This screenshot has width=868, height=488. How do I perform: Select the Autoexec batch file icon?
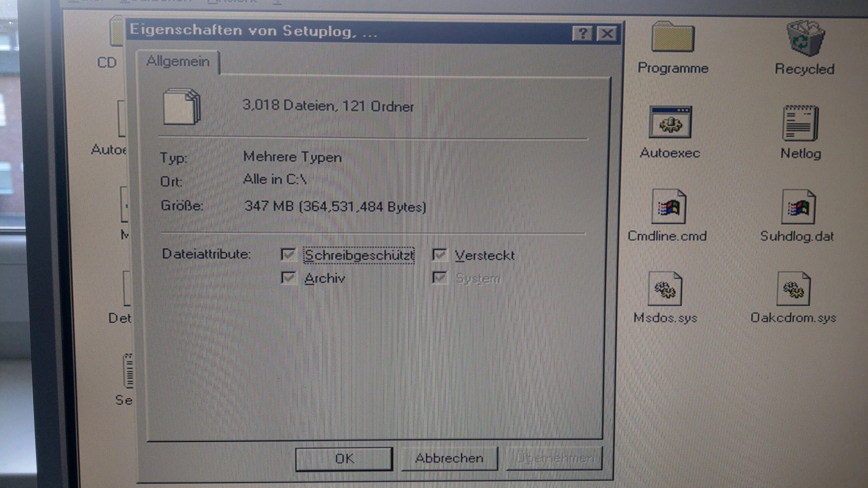(x=670, y=122)
